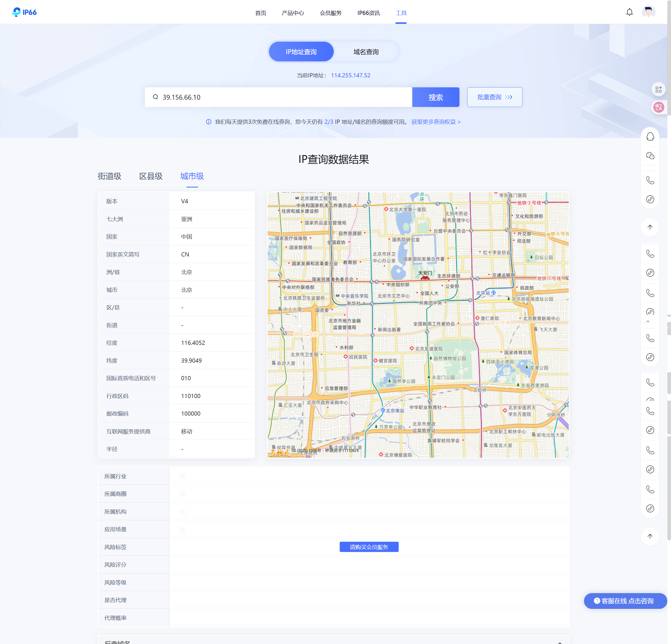Click 请购买会员服务 purchase button
671x644 pixels.
pos(369,547)
